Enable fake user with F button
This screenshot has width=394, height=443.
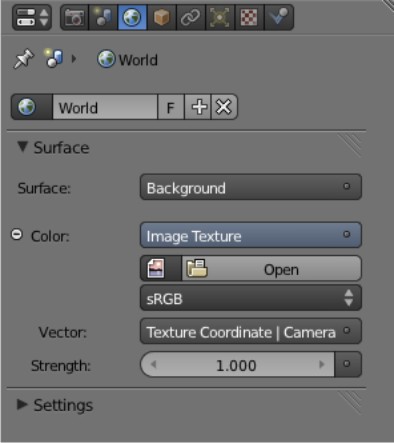(x=171, y=107)
